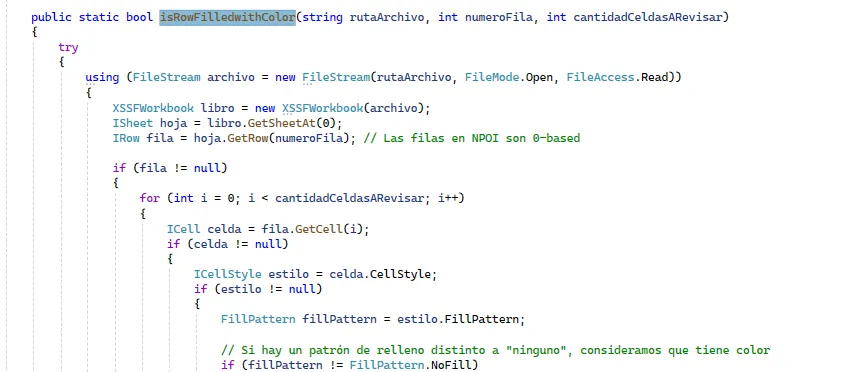Click the comment starting 'Si hay un patrón'
848x372 pixels.
495,350
